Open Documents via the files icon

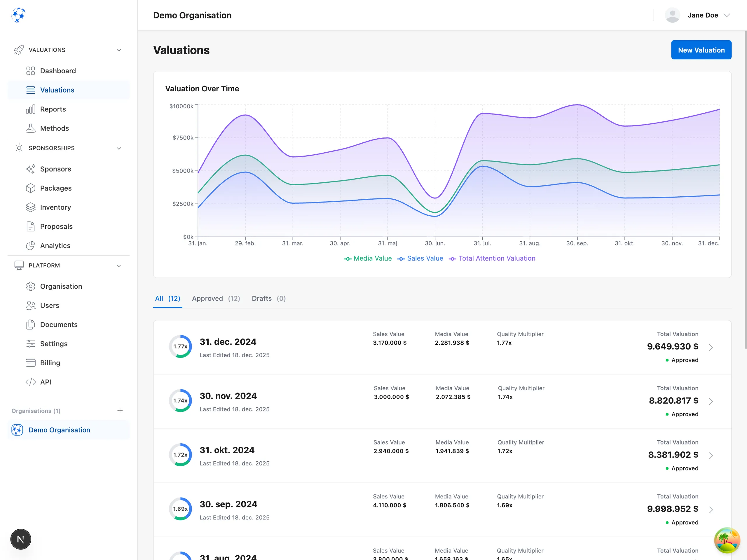(x=30, y=324)
